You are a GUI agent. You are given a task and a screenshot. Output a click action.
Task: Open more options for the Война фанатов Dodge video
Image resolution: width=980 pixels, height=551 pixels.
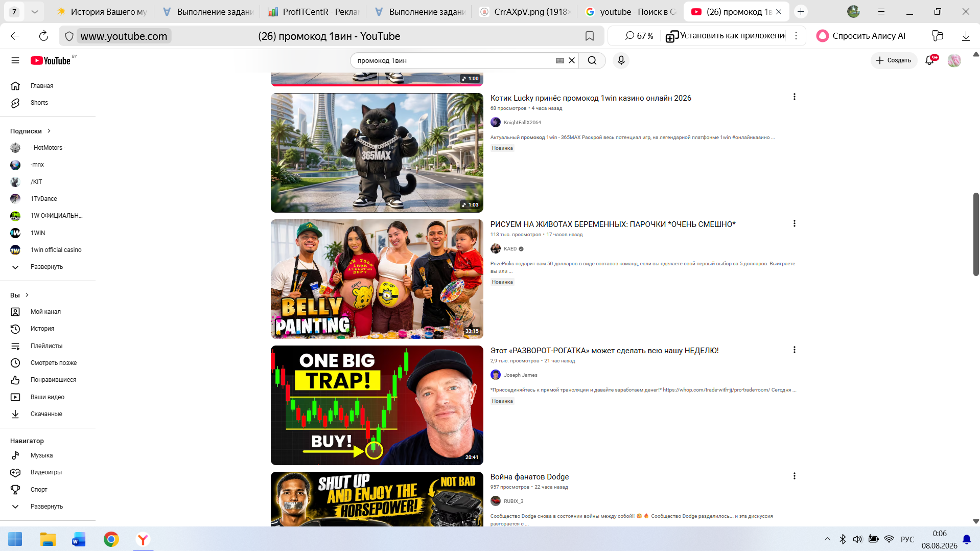[794, 476]
